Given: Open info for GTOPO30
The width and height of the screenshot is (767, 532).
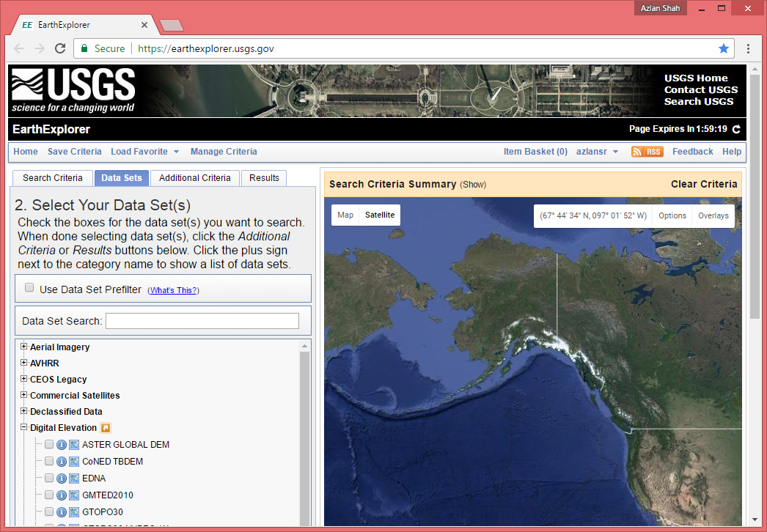Looking at the screenshot, I should tap(62, 512).
